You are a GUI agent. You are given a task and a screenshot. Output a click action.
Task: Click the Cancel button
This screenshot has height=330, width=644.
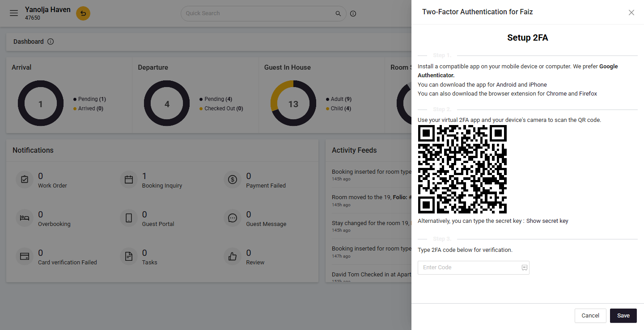590,316
